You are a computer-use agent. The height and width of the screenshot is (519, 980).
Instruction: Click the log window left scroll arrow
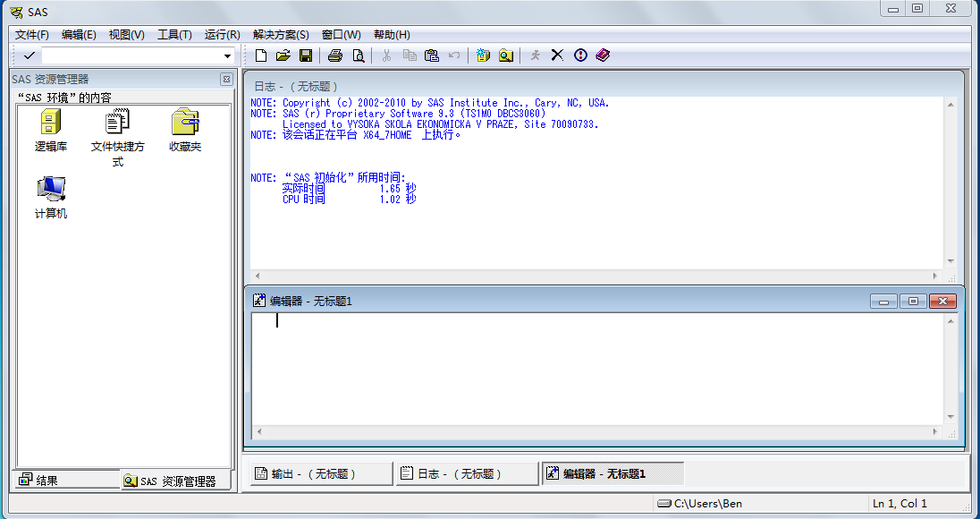pos(258,276)
